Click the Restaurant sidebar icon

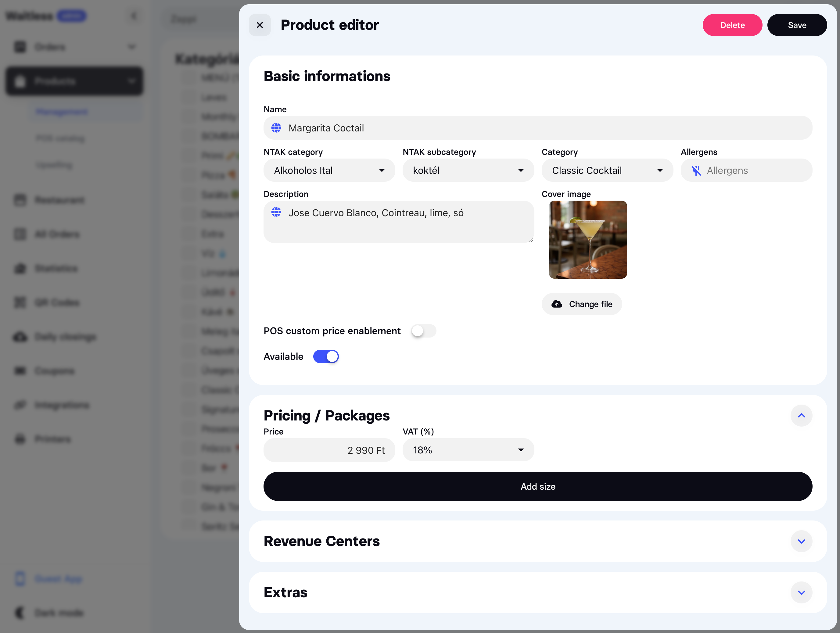[20, 200]
